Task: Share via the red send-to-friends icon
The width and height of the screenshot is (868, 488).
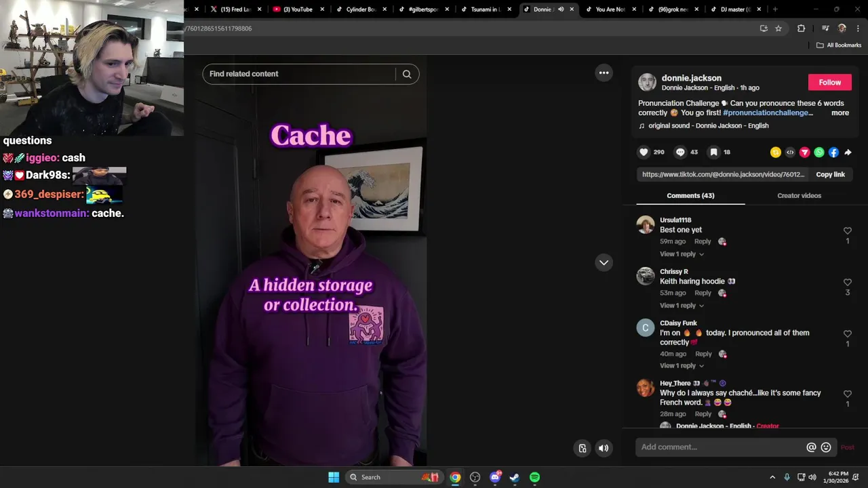Action: click(x=805, y=152)
